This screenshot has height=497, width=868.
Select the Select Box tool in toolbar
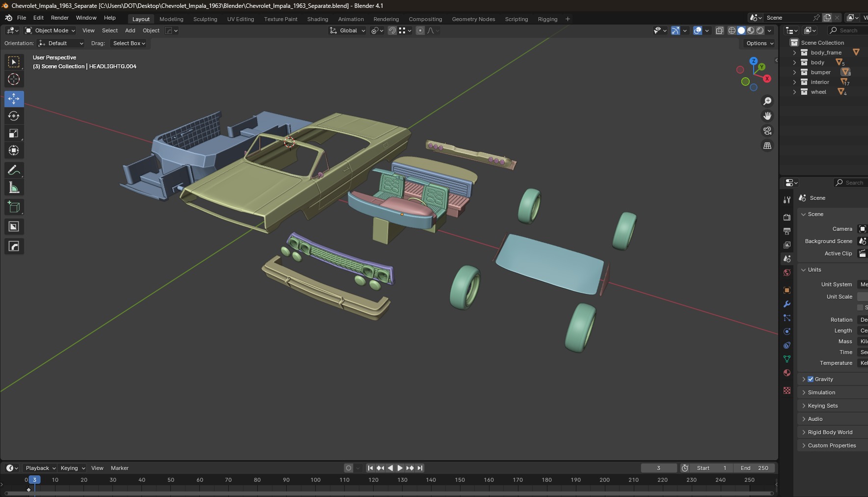click(14, 62)
